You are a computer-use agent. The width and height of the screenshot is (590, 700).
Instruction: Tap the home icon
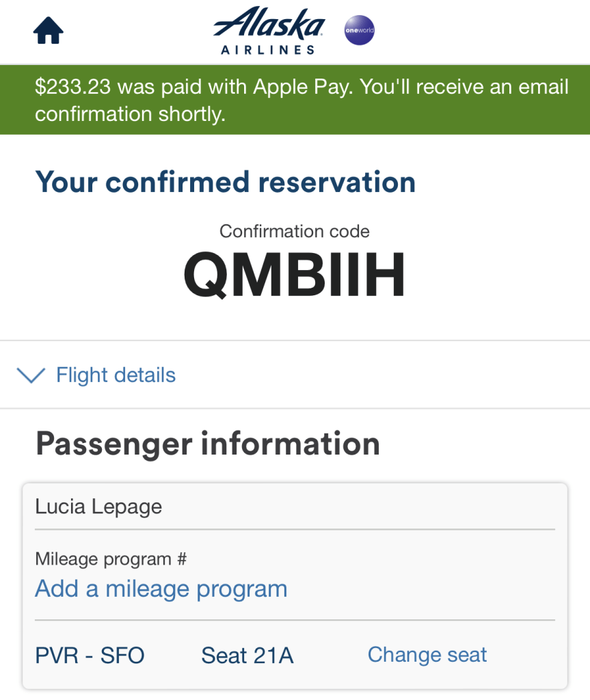[x=48, y=31]
